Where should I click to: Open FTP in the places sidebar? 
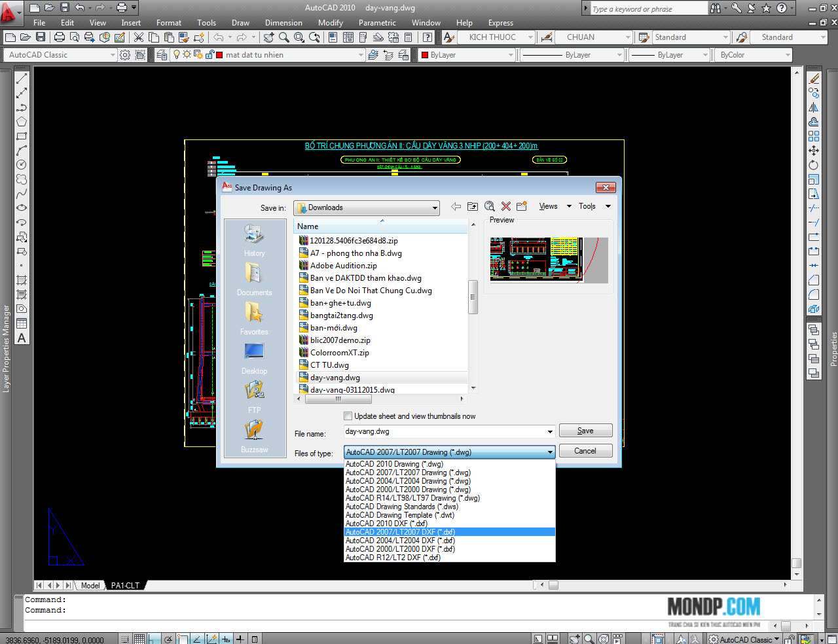click(x=254, y=397)
